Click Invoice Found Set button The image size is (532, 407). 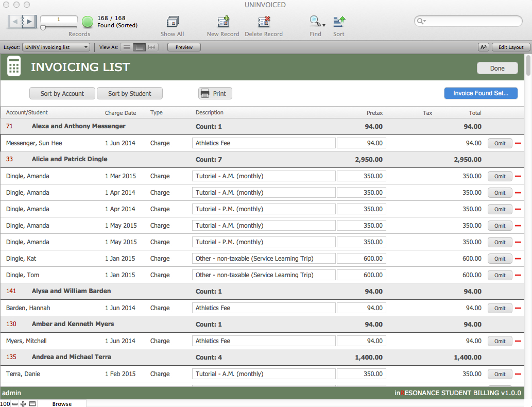481,93
